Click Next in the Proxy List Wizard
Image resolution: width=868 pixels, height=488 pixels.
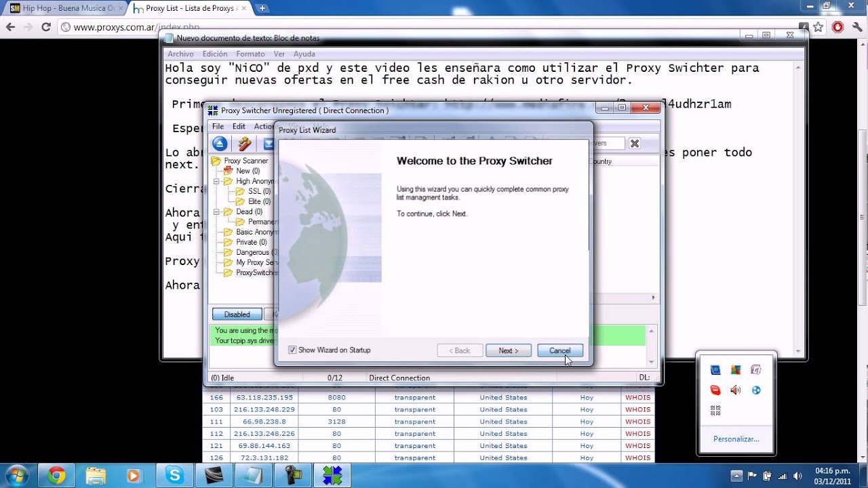pos(509,350)
